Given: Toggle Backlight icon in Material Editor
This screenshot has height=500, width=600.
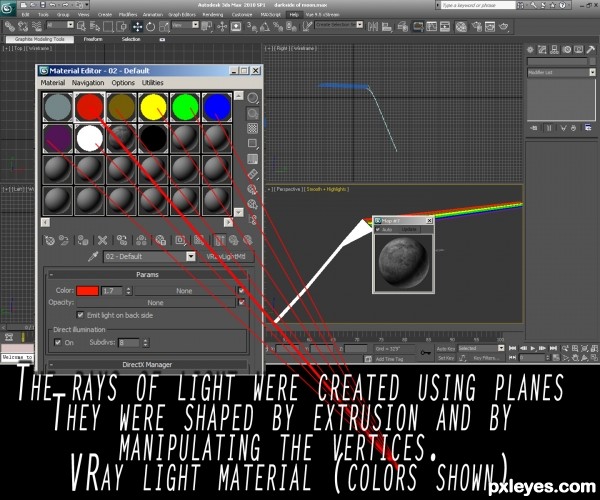Looking at the screenshot, I should point(253,114).
